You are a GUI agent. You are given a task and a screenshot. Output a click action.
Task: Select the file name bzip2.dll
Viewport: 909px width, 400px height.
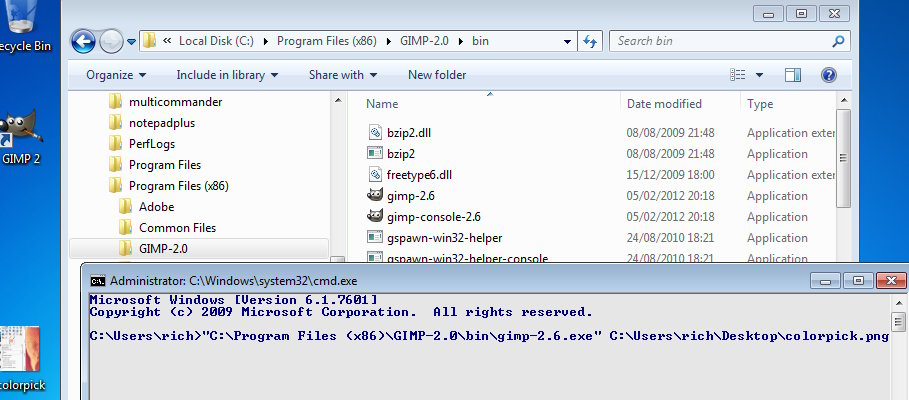point(409,133)
